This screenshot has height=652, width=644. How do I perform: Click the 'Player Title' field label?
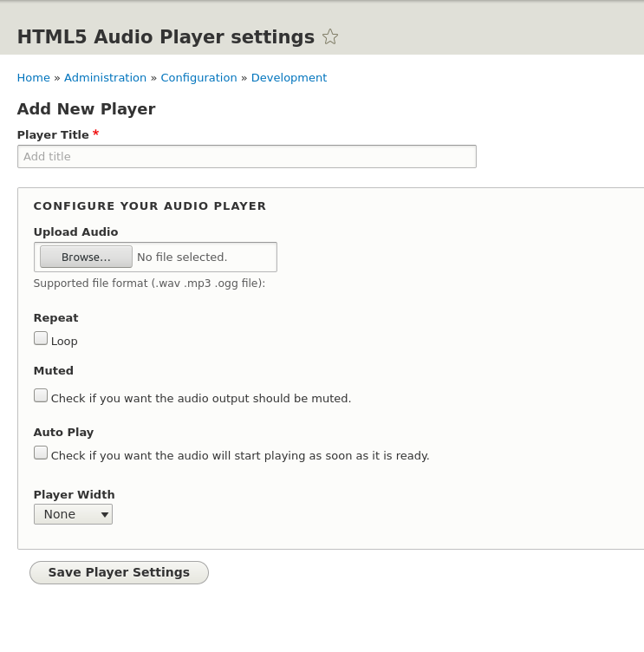click(x=53, y=135)
